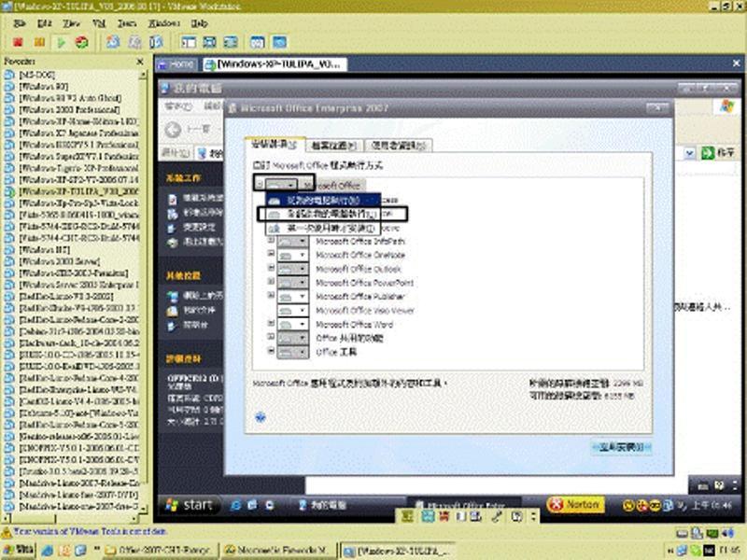Open install dropdown for Microsoft Office InfoPath
Viewport: 747px width, 560px height.
293,242
